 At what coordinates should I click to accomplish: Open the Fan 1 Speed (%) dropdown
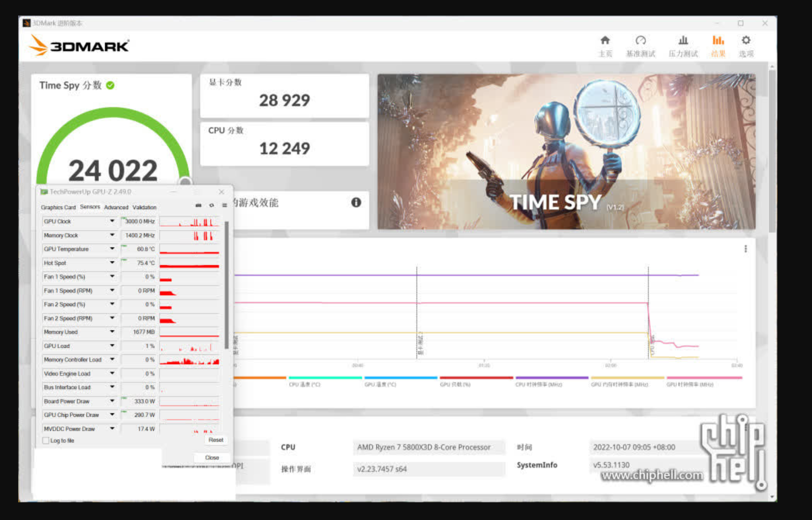(x=112, y=276)
